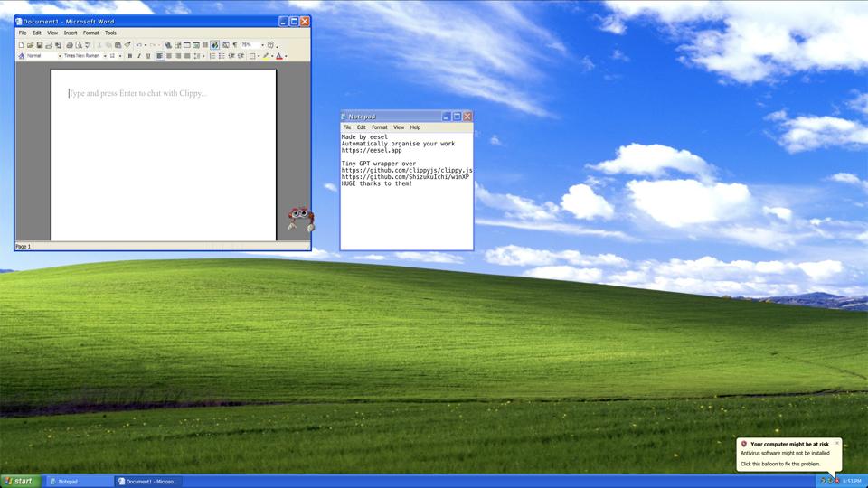Click the text highlight marker icon

pos(266,56)
